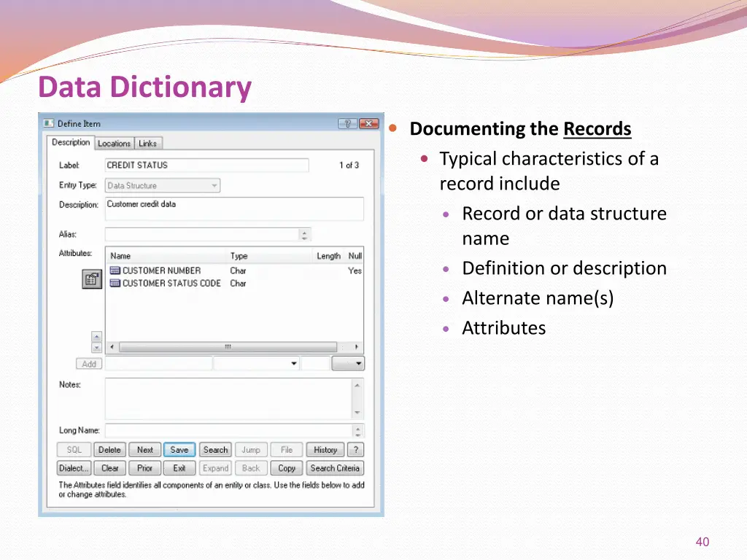The image size is (747, 560).
Task: Click the Label field containing CREDIT STATUS
Action: [x=206, y=166]
